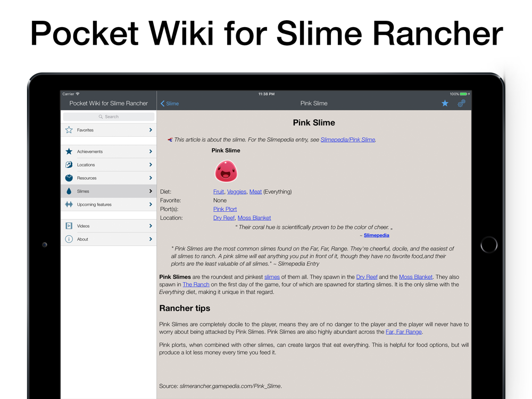Tap the Pink Slime nav bar title

pyautogui.click(x=314, y=103)
